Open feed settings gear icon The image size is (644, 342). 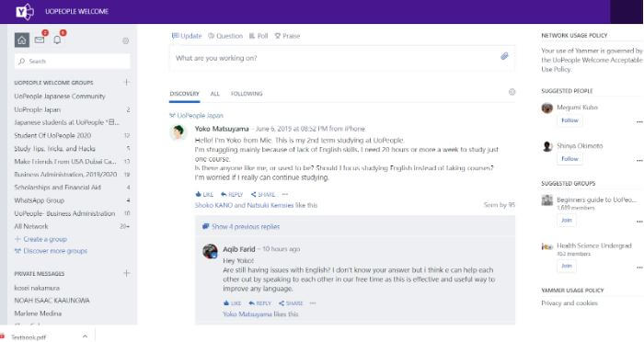pos(512,92)
